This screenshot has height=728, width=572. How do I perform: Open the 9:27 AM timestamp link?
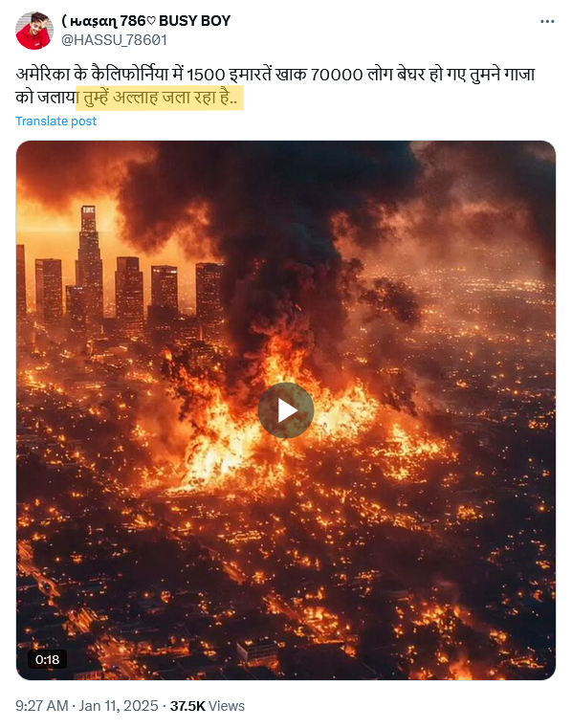click(x=42, y=706)
